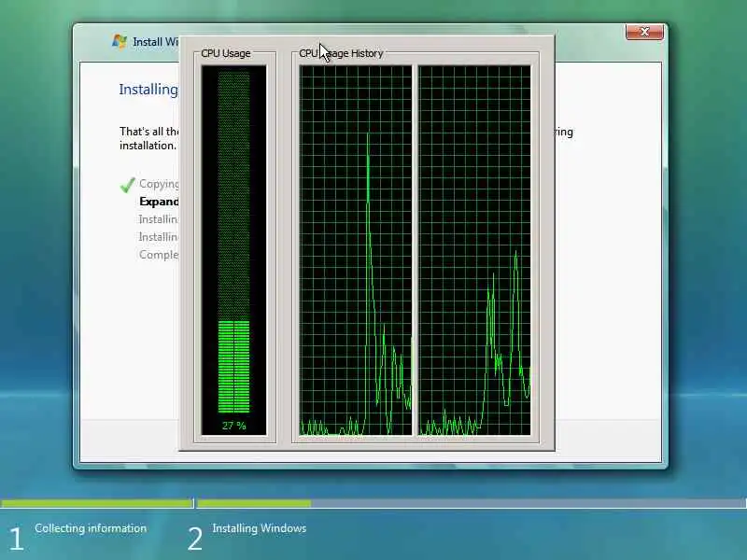Click the Installing Windows progress bar

[472, 503]
